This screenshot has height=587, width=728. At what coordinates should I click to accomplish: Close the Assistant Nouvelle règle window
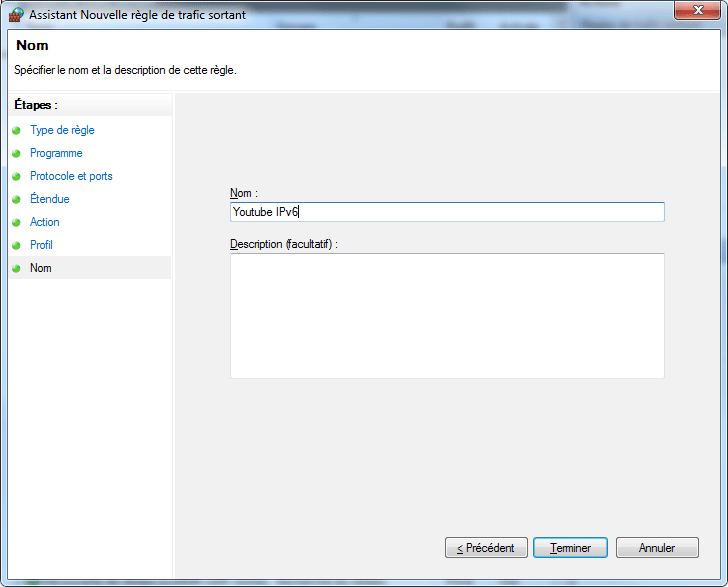[698, 10]
